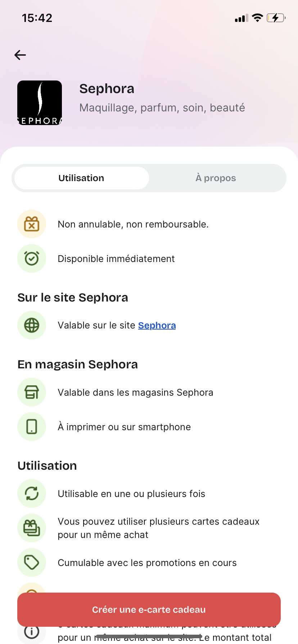Tap the back arrow icon
This screenshot has width=298, height=644.
[20, 55]
